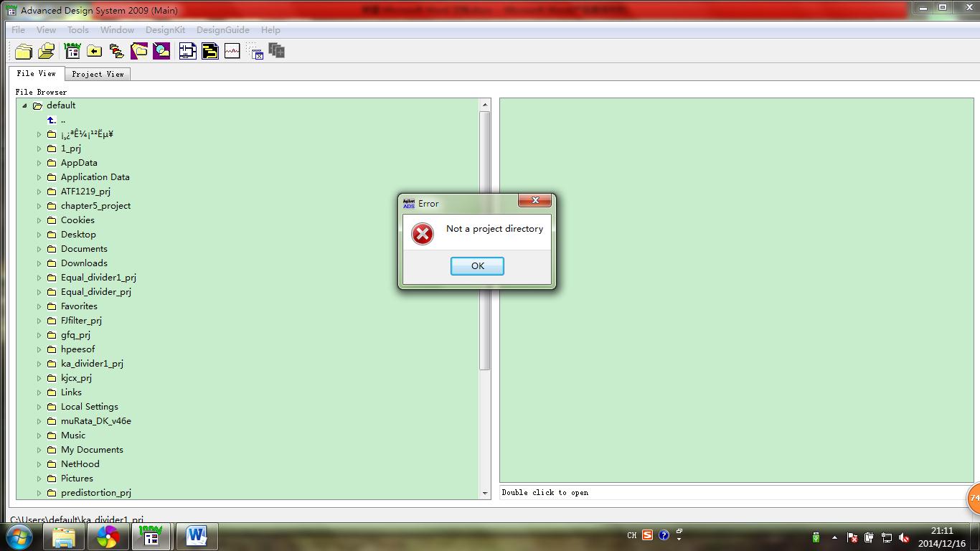
Task: Select the kjcx_prj folder
Action: click(76, 378)
